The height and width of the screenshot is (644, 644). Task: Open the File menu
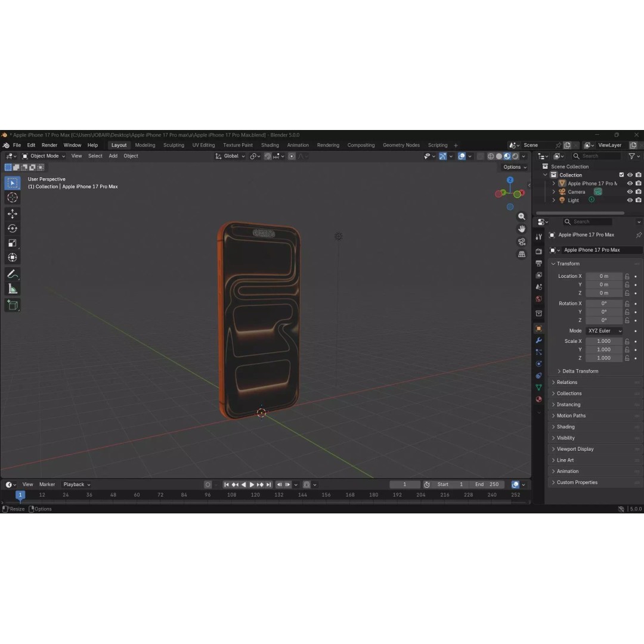click(17, 145)
